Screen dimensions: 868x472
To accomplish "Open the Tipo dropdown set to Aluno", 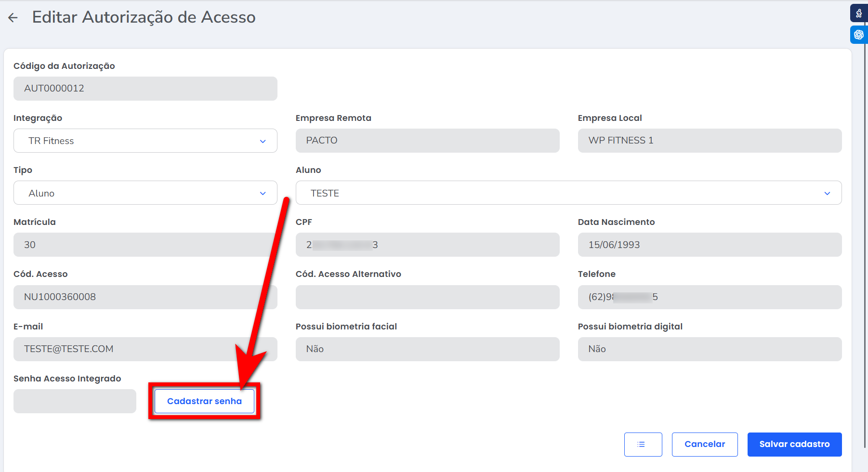I will click(145, 193).
